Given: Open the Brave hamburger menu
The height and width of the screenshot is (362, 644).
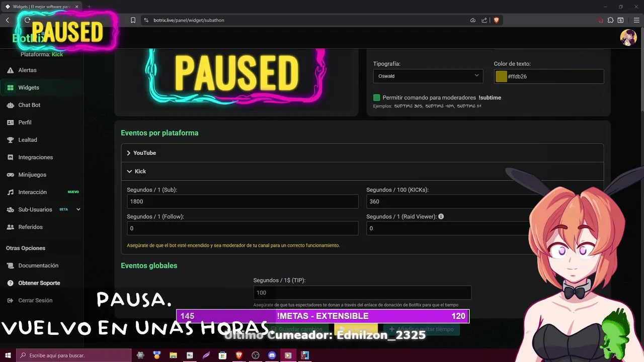Looking at the screenshot, I should (636, 20).
